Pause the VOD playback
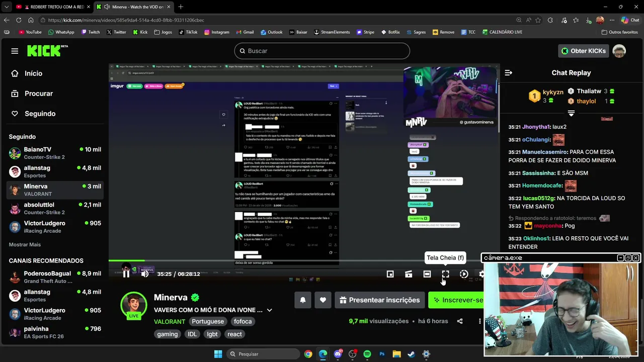Image resolution: width=644 pixels, height=362 pixels. 126,274
